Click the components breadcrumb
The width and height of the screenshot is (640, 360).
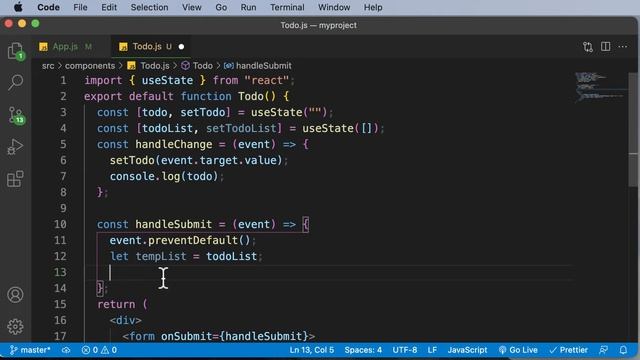click(x=90, y=66)
